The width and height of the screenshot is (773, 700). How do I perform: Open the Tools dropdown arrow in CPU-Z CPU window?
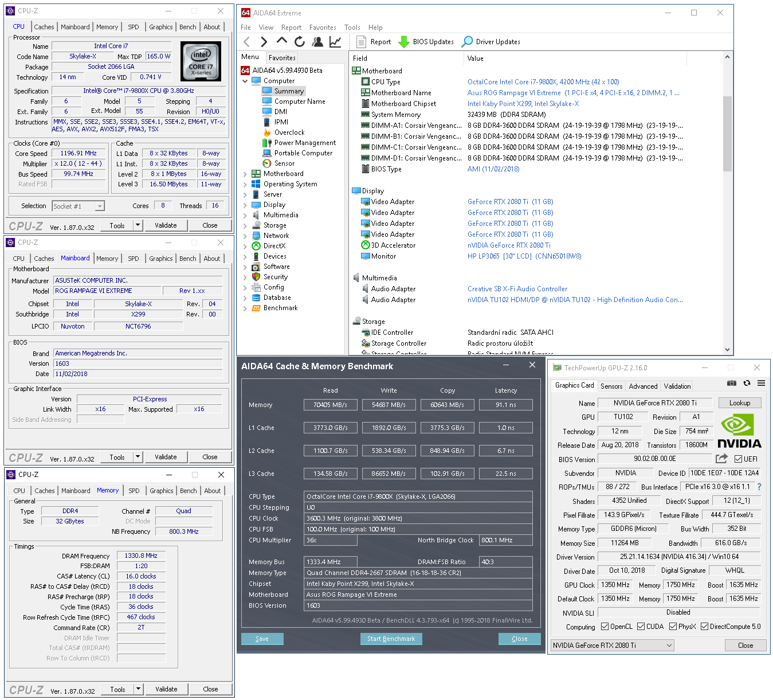138,225
